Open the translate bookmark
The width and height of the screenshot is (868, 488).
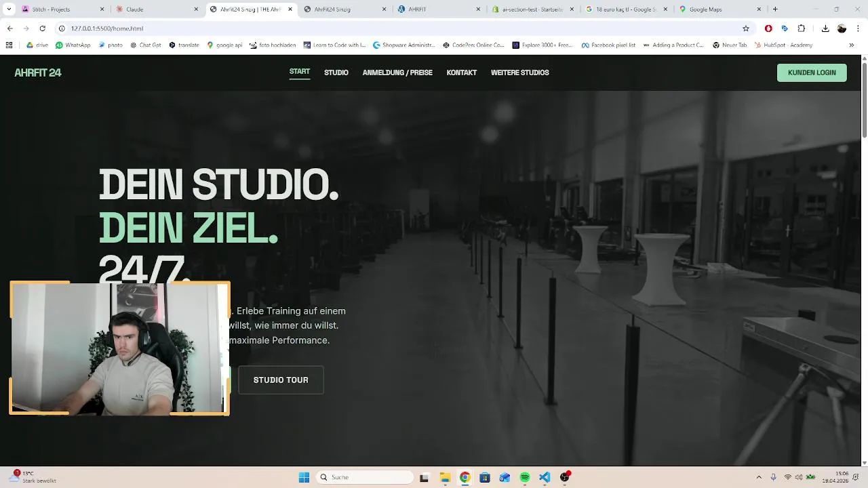pyautogui.click(x=184, y=45)
